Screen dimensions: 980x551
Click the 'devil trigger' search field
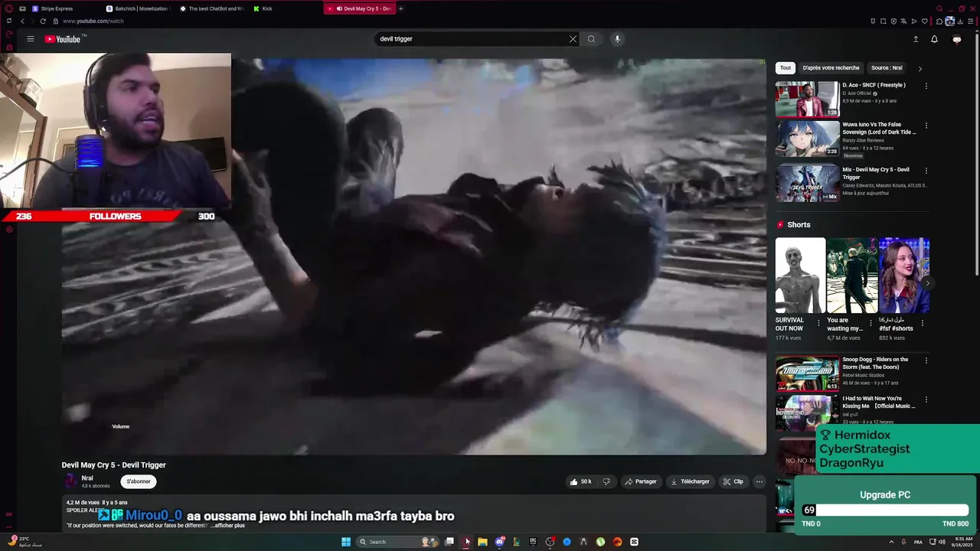(471, 39)
